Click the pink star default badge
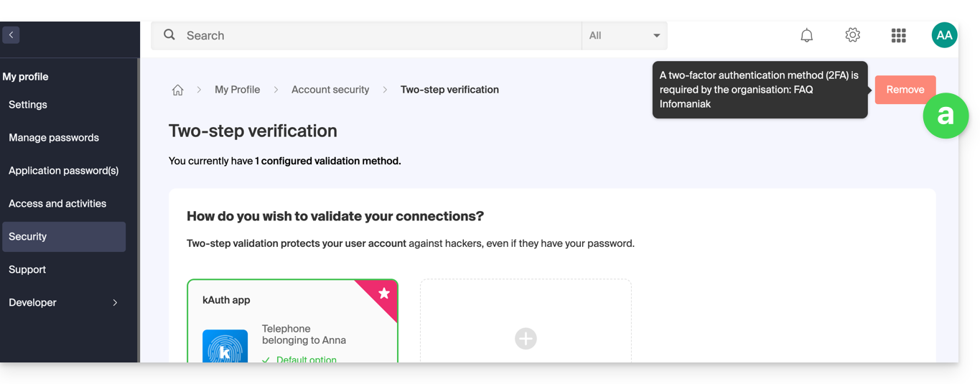This screenshot has height=384, width=980. point(384,293)
